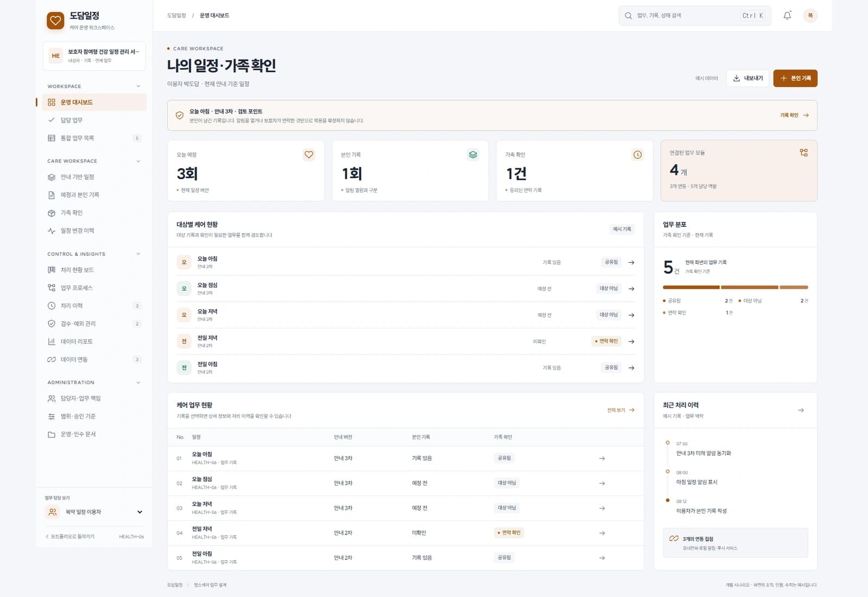Open the 최근 처리 이력 arrow
The width and height of the screenshot is (868, 597).
(801, 410)
